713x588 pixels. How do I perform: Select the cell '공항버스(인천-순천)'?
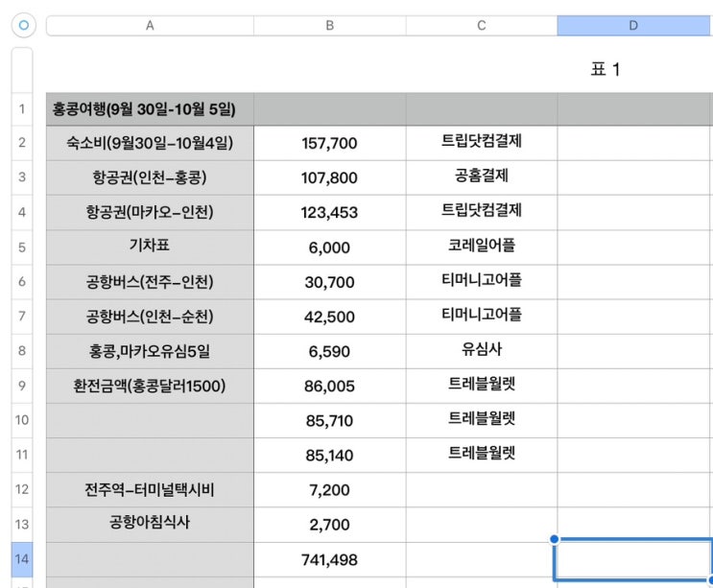click(x=150, y=317)
